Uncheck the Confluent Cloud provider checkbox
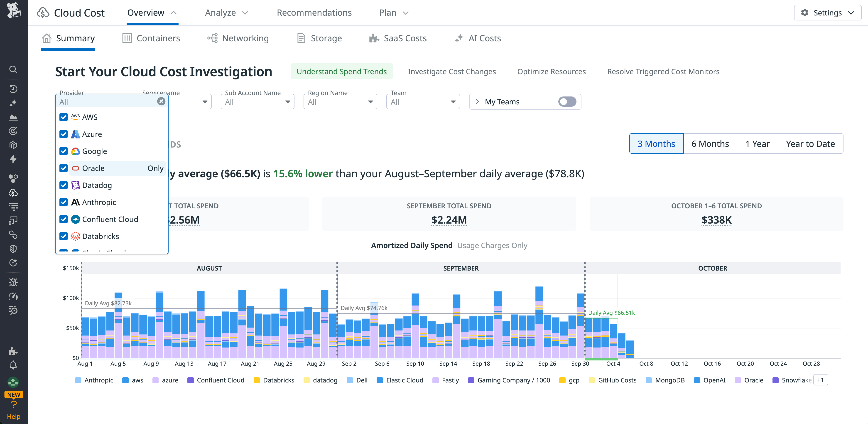The image size is (868, 424). [x=64, y=219]
